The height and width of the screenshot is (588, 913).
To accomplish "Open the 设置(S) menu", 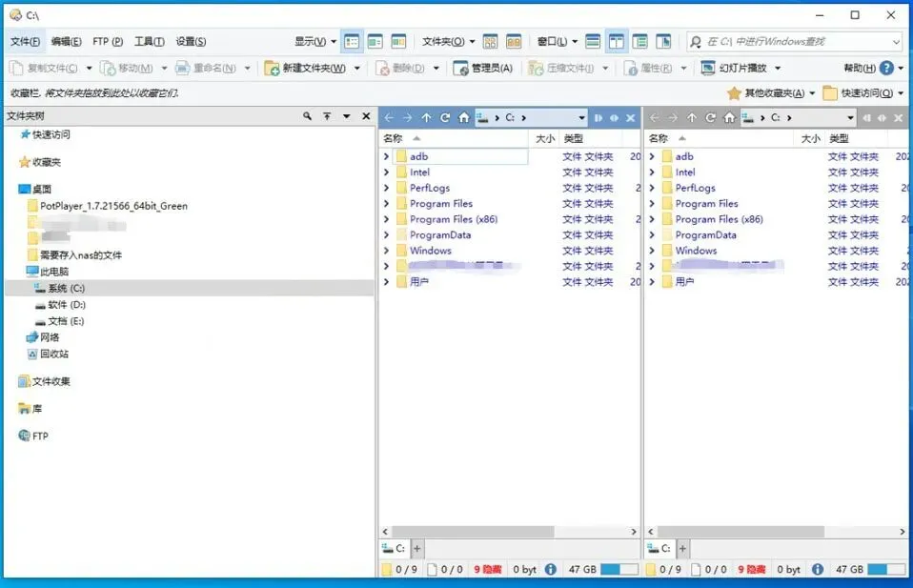I will [191, 41].
